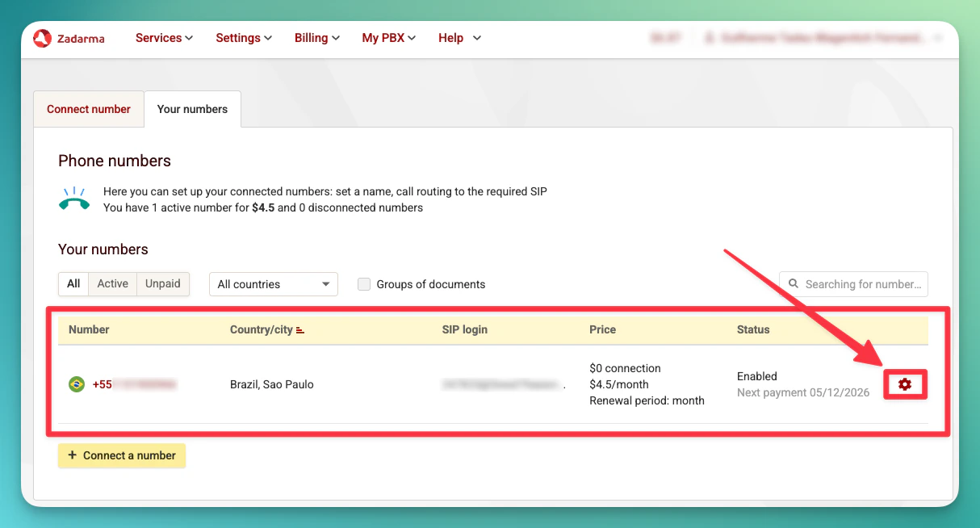Image resolution: width=980 pixels, height=528 pixels.
Task: Click Connect a number button
Action: click(122, 455)
